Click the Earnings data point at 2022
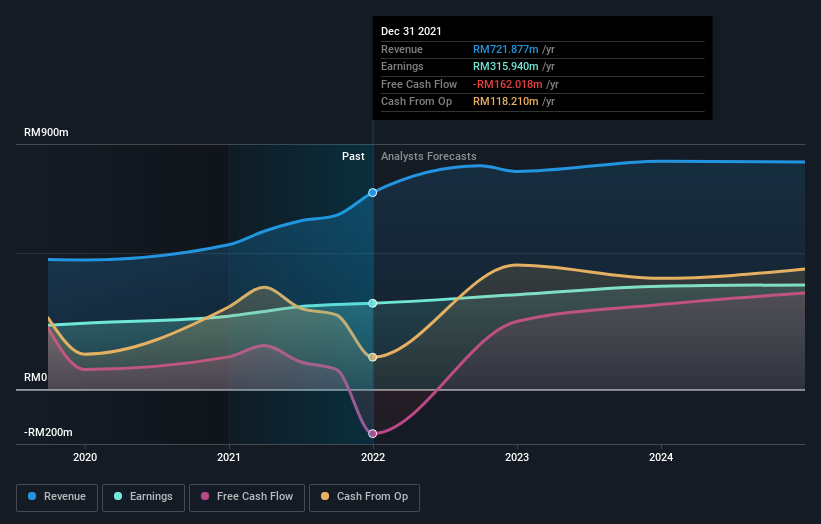This screenshot has width=821, height=524. (x=372, y=303)
